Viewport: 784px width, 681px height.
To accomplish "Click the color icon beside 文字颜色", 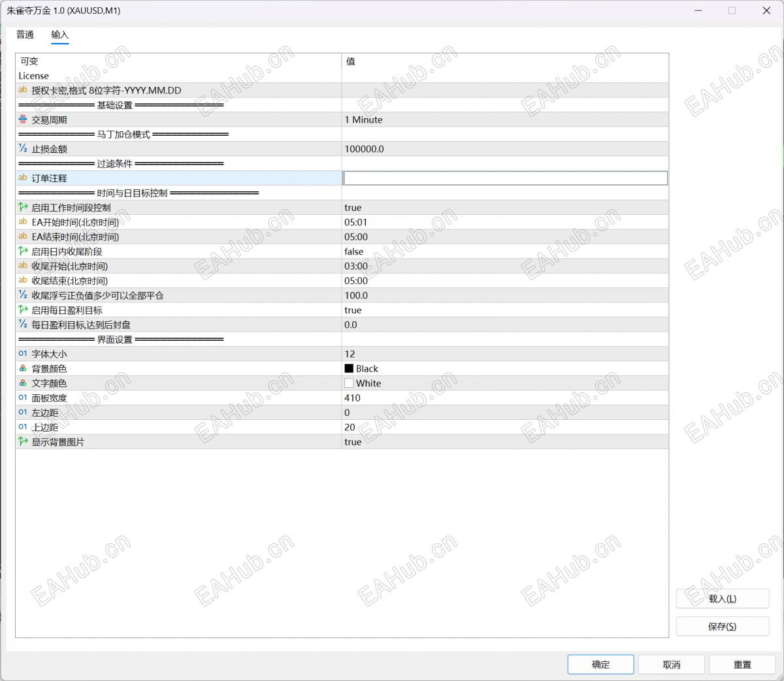I will (23, 383).
